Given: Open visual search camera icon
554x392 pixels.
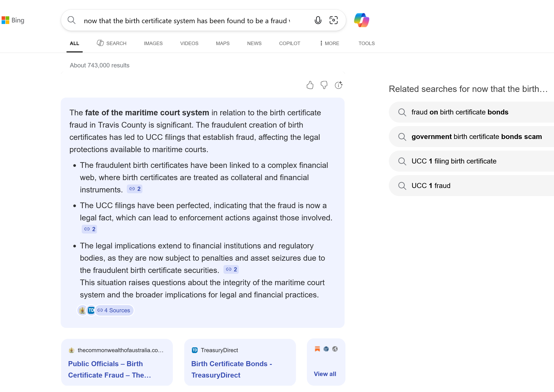Looking at the screenshot, I should (333, 20).
